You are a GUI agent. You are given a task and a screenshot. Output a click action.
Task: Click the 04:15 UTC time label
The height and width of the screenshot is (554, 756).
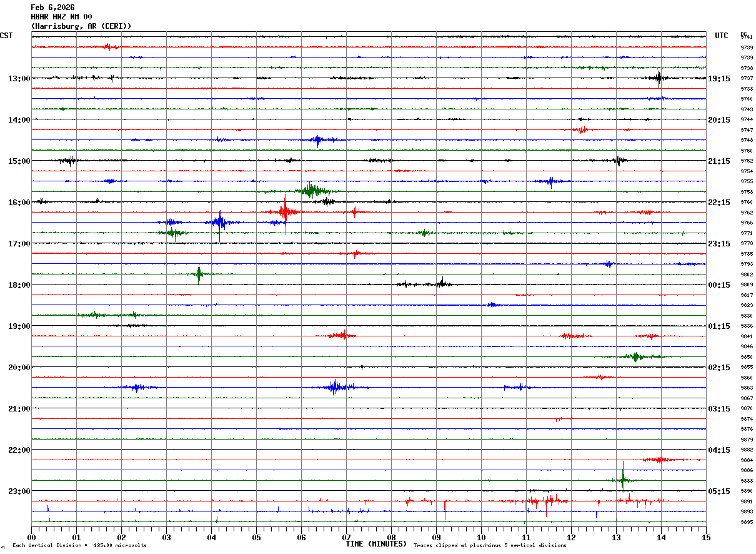click(719, 450)
